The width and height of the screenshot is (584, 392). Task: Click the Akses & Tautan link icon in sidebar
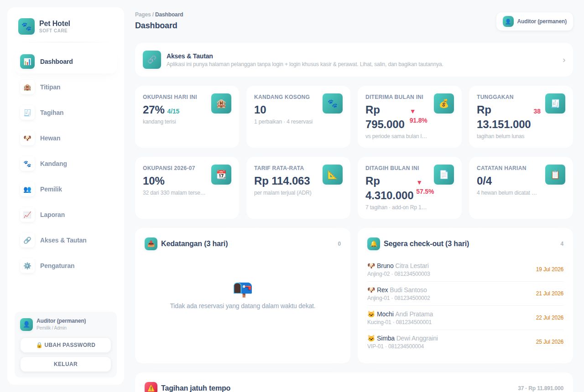[27, 240]
